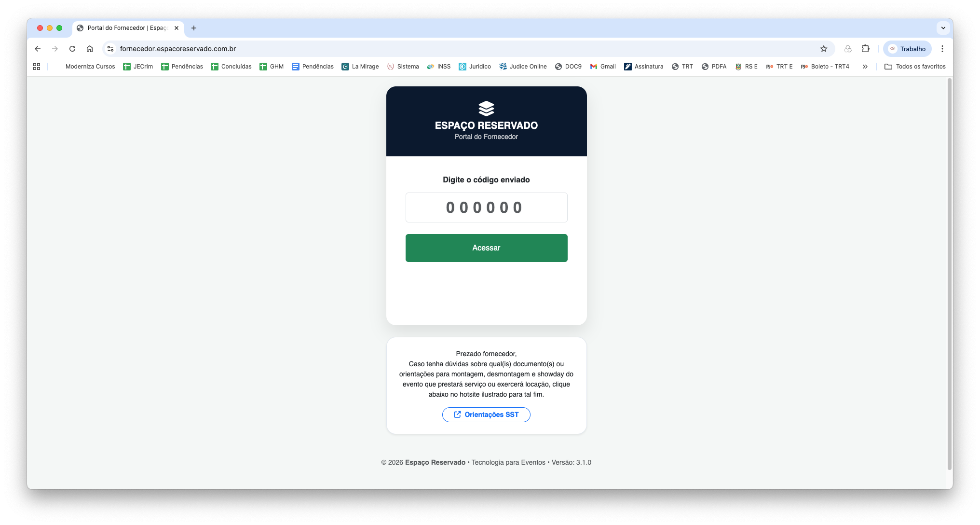Open the tab search dropdown arrow
The image size is (980, 525).
pos(943,28)
